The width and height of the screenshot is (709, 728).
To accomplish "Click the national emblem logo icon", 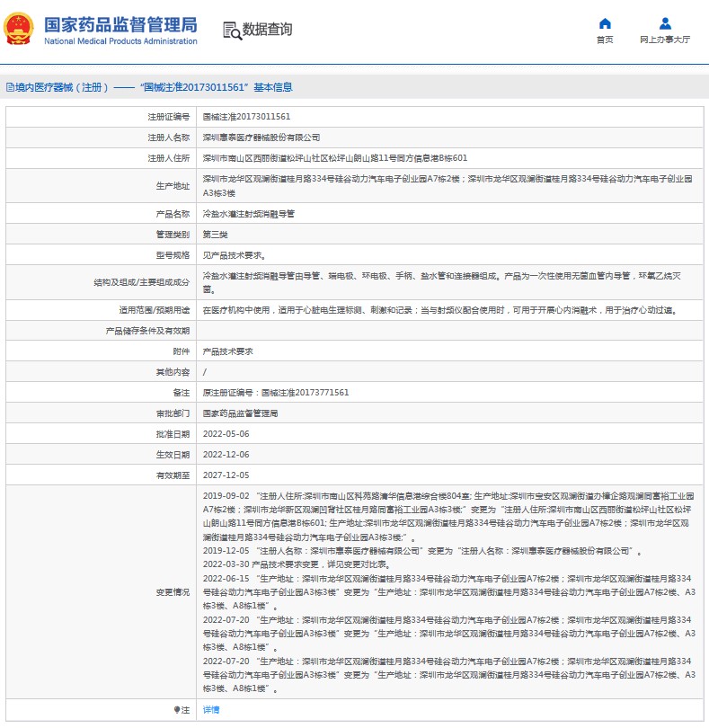I will click(19, 29).
